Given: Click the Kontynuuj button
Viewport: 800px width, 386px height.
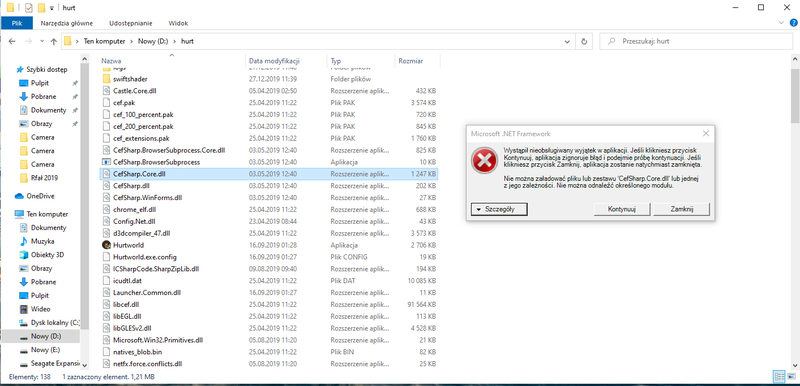Looking at the screenshot, I should (x=621, y=209).
